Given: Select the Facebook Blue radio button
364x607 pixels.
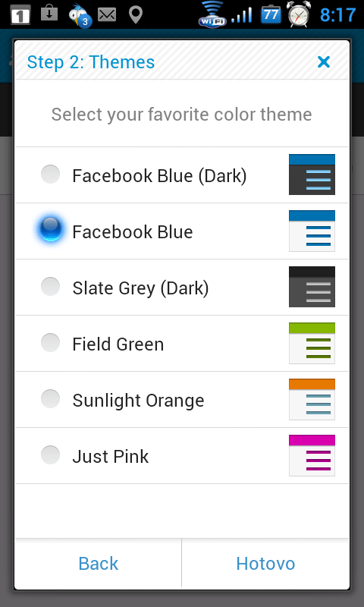Looking at the screenshot, I should click(x=51, y=228).
